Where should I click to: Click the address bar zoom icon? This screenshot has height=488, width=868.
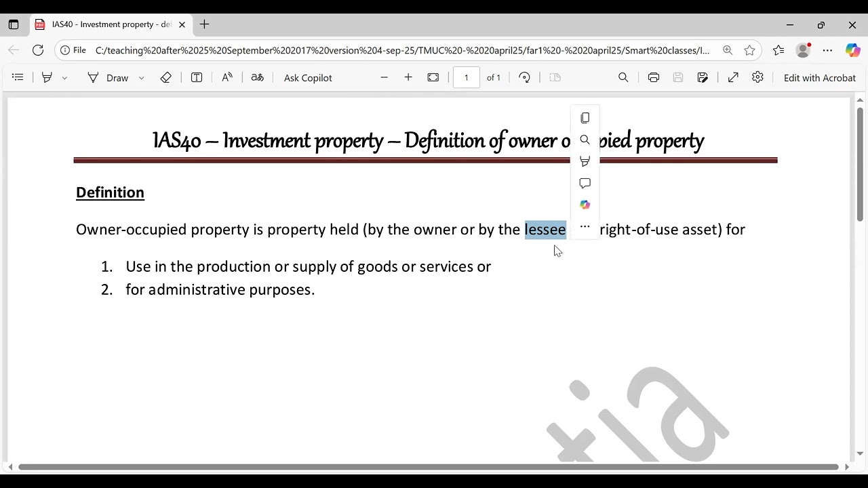point(728,50)
